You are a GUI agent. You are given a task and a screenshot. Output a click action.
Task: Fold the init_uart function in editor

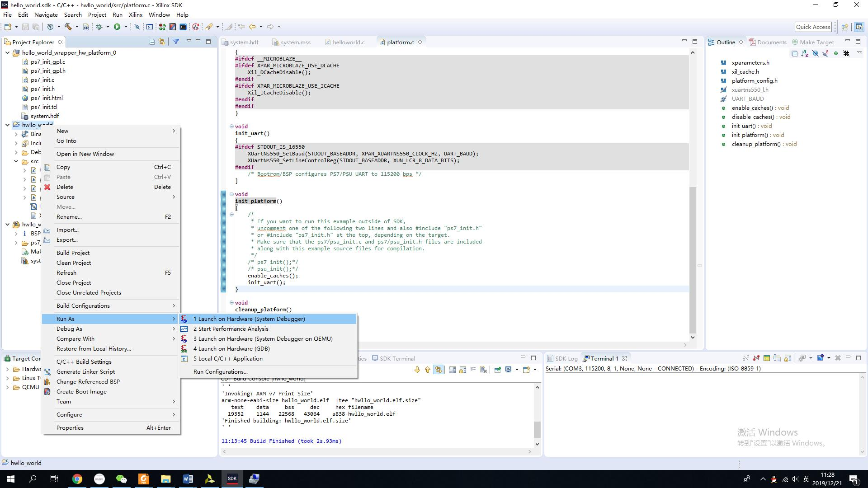coord(231,127)
